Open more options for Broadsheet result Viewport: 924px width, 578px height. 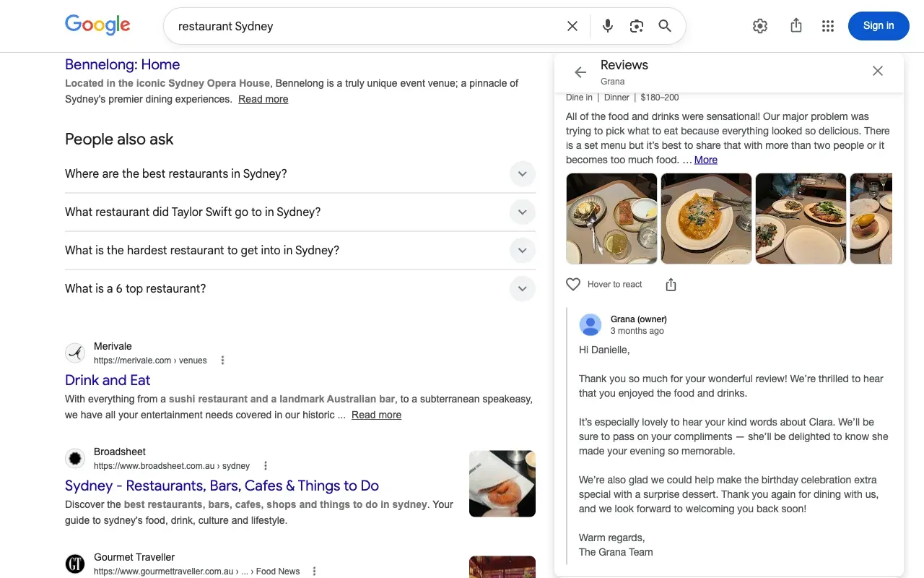click(266, 466)
